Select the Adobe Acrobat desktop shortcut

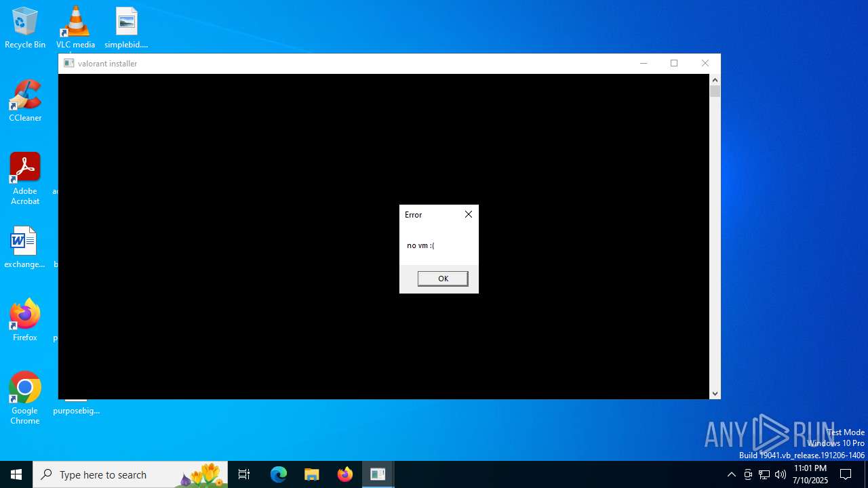tap(25, 179)
